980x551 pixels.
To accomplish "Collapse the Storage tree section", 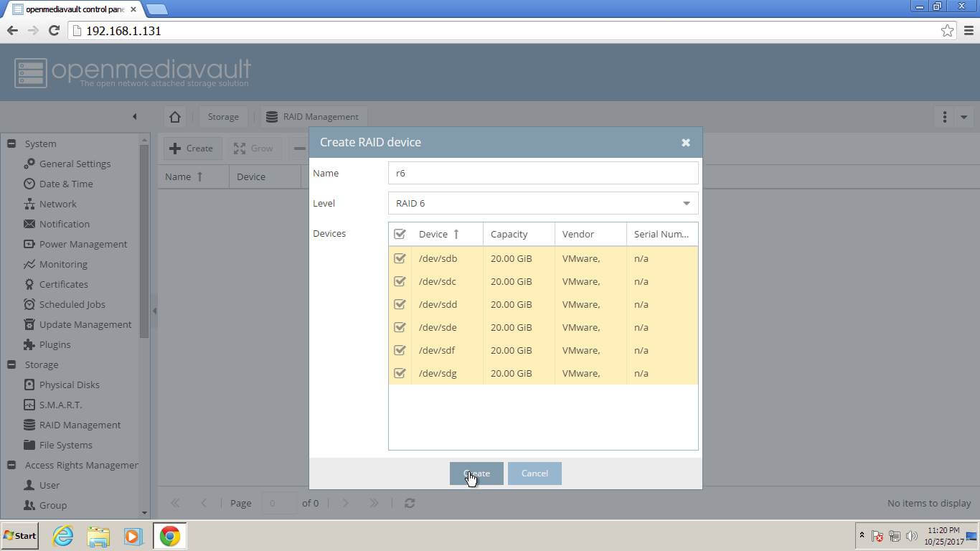I will pyautogui.click(x=11, y=364).
